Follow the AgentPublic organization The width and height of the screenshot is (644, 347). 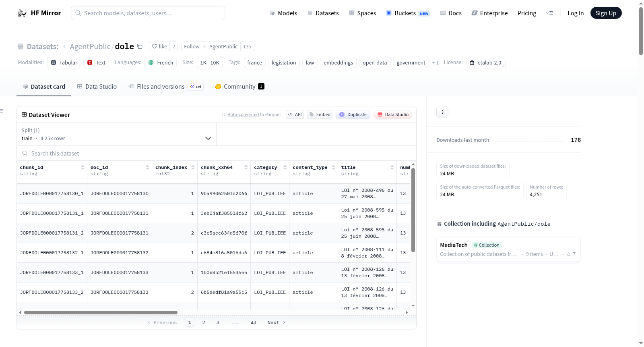(192, 46)
